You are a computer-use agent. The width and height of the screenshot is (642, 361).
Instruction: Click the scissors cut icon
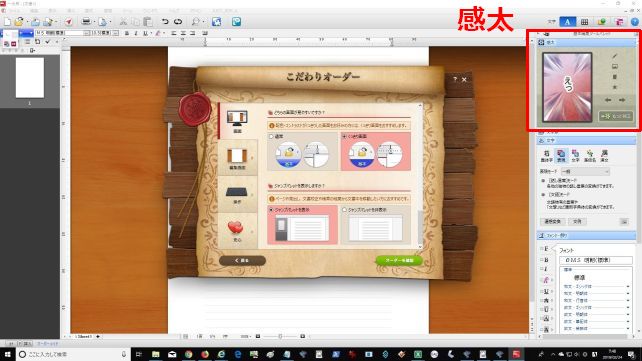coord(123,22)
